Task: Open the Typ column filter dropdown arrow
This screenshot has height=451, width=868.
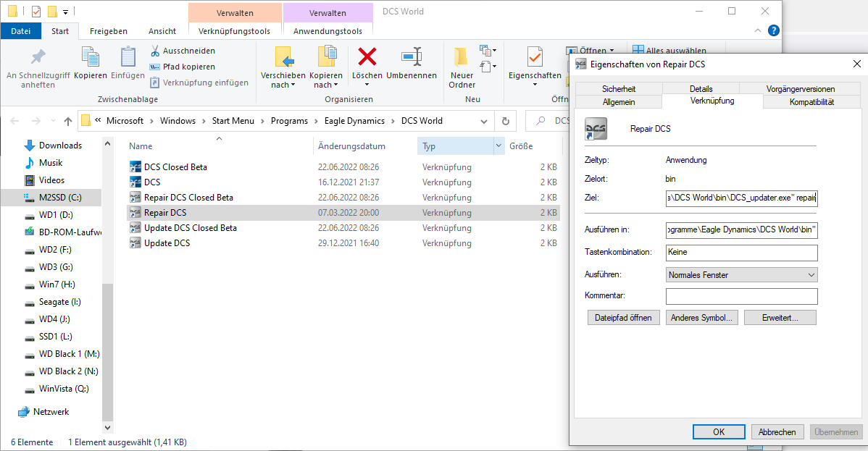Action: click(498, 146)
